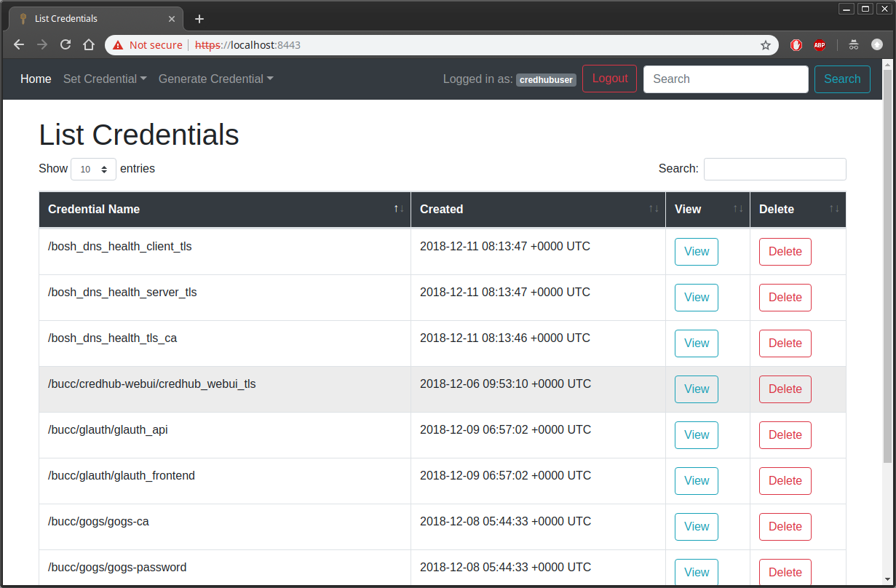Click the Created column sort arrows
The height and width of the screenshot is (588, 896).
pos(654,209)
